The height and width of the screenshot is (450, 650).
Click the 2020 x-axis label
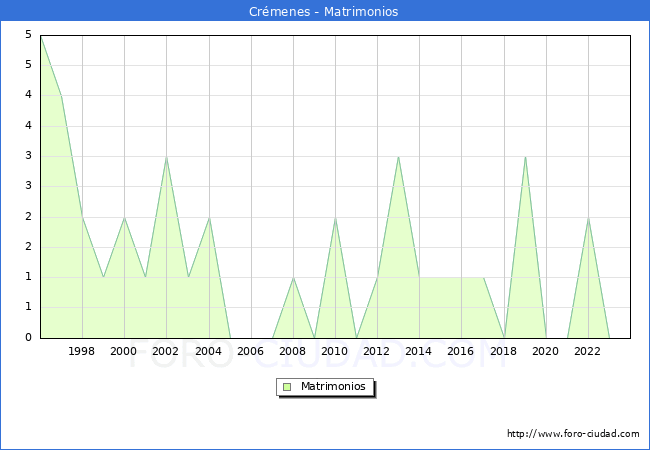pos(546,351)
